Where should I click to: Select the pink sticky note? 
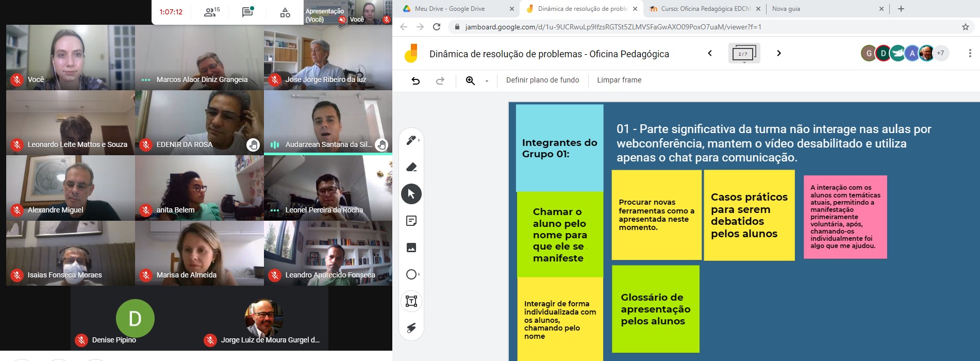[x=845, y=217]
